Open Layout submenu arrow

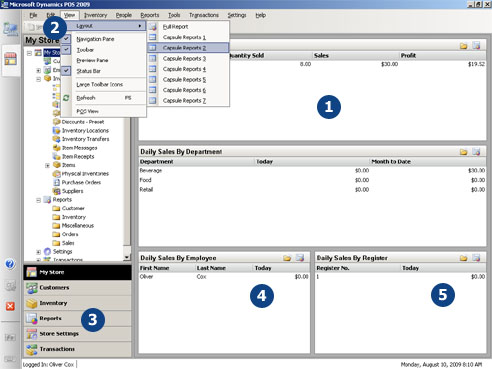[x=140, y=26]
